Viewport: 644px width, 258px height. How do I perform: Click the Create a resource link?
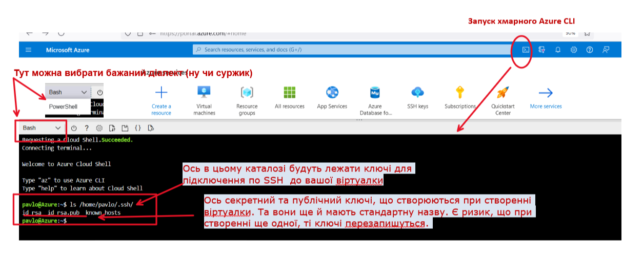pos(162,100)
